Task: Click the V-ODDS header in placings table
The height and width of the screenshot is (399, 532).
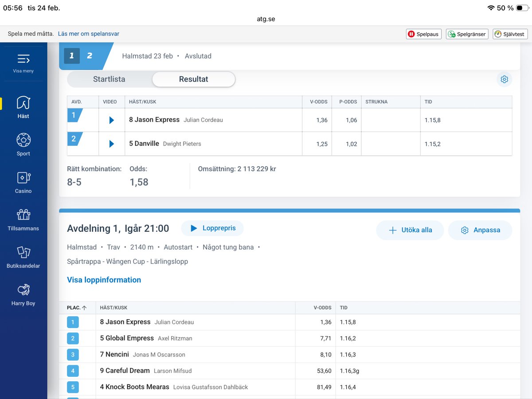Action: tap(322, 308)
